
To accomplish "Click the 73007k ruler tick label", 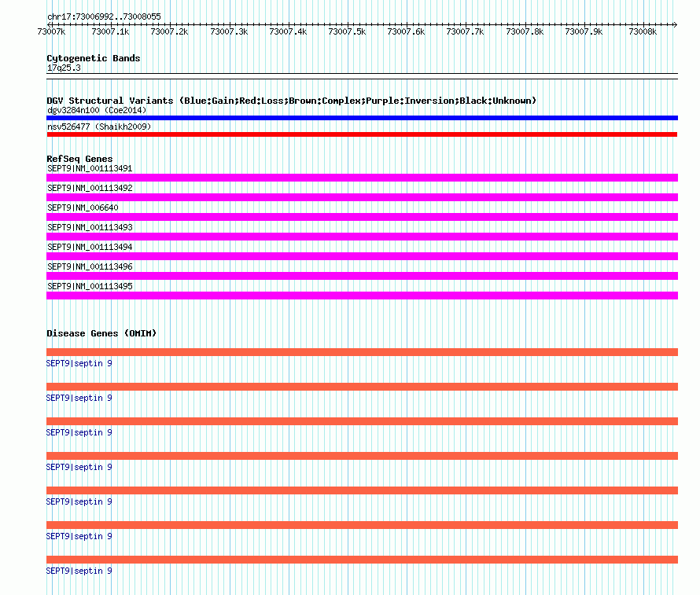I will 51,31.
